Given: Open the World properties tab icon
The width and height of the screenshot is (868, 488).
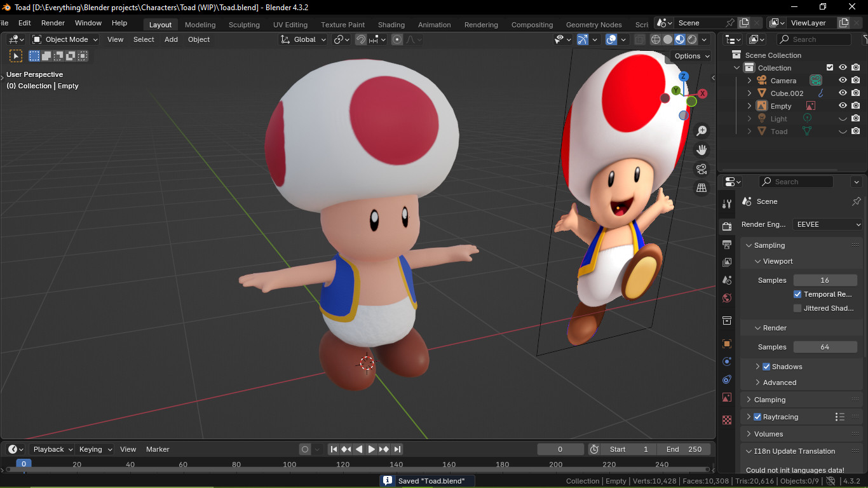Looking at the screenshot, I should 727,298.
